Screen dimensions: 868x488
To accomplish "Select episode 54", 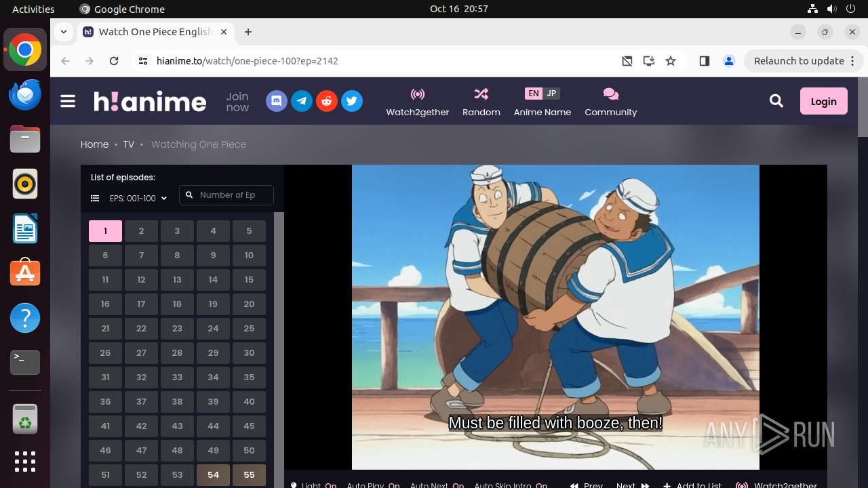I will pyautogui.click(x=213, y=475).
